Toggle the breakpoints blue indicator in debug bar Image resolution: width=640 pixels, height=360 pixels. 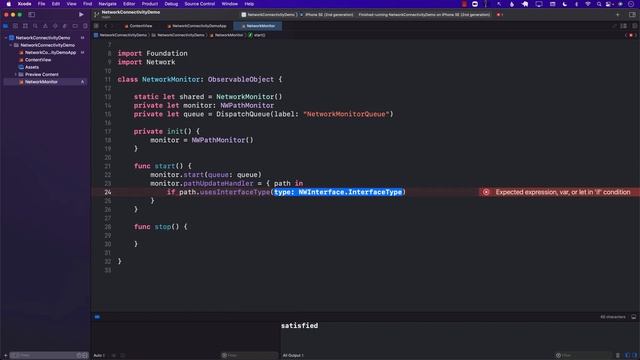(x=97, y=317)
